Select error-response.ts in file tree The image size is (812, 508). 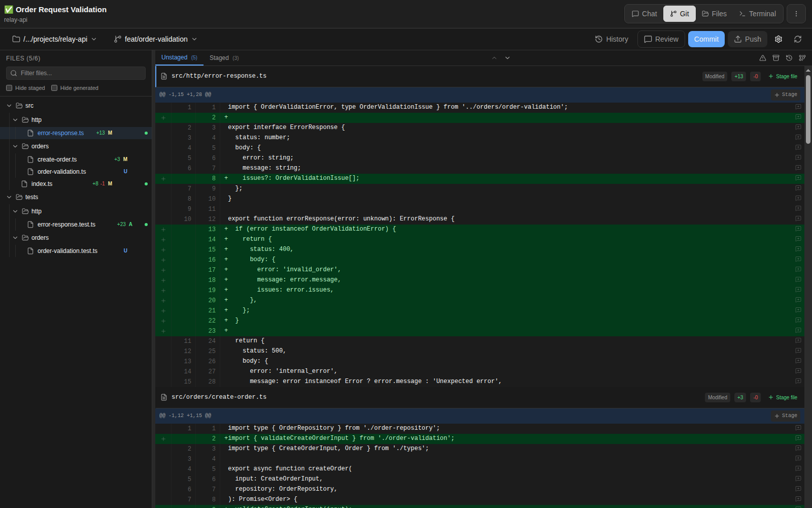click(x=76, y=133)
